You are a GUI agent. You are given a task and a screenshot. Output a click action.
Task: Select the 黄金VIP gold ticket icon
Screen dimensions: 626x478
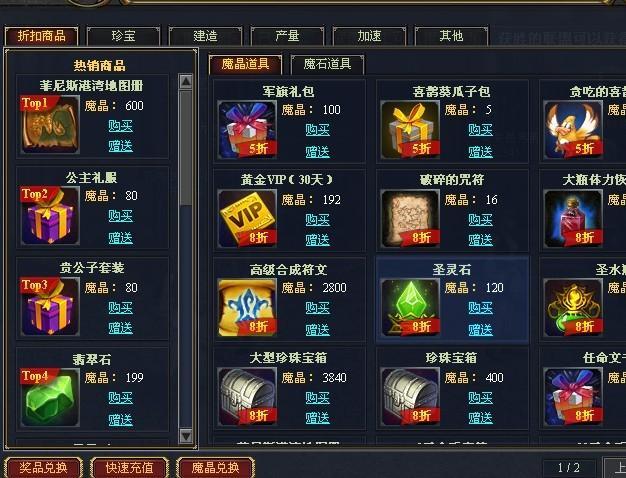(x=247, y=219)
